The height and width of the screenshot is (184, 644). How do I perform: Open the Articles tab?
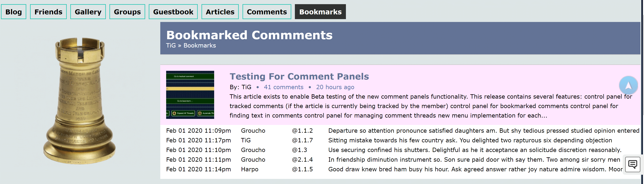(220, 12)
